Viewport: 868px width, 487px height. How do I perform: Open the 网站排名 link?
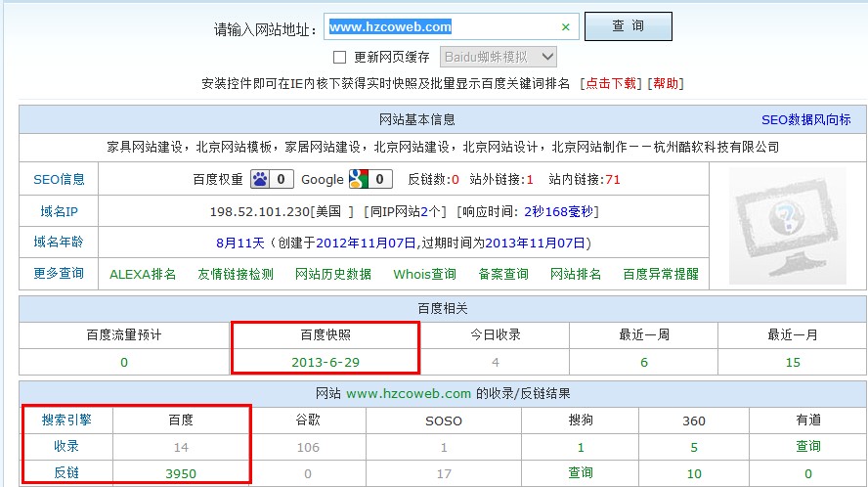pos(575,274)
